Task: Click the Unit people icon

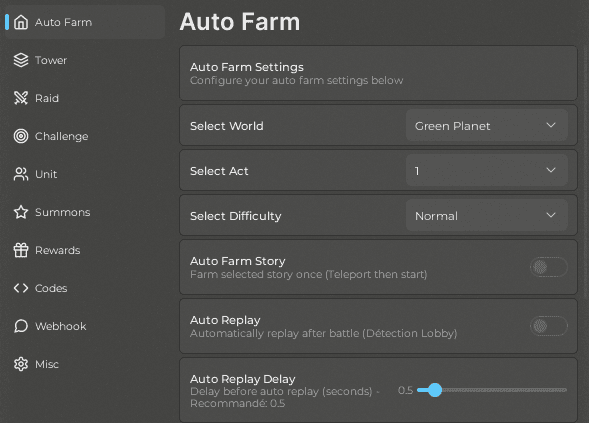Action: 21,174
